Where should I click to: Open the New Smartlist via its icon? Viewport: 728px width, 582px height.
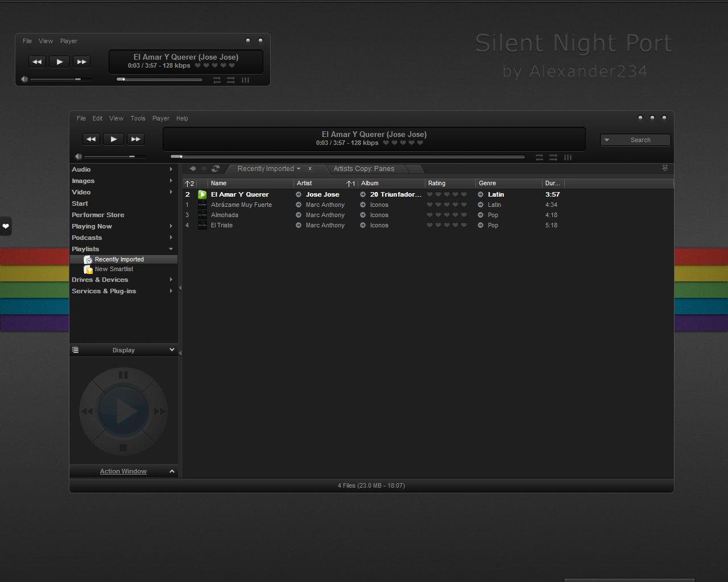point(88,269)
